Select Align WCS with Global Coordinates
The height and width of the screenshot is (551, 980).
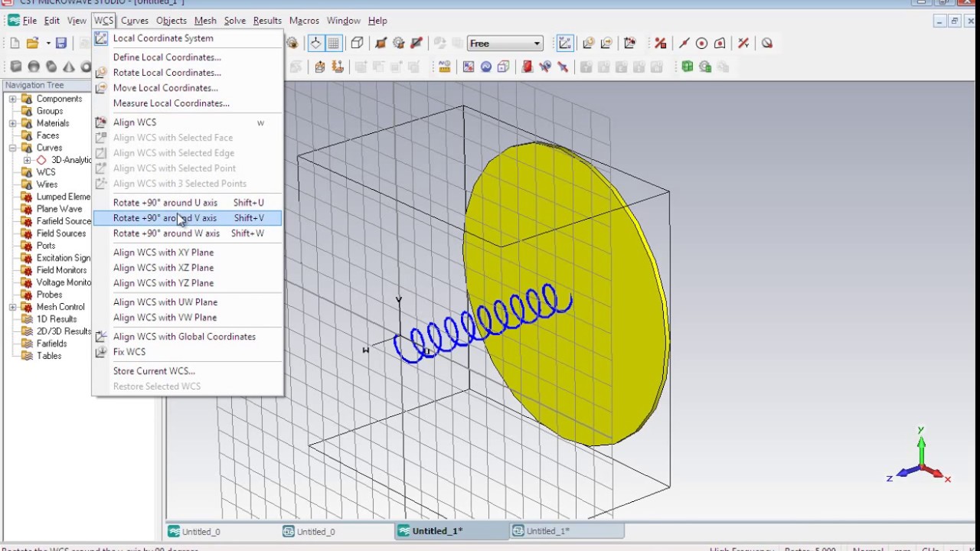[x=187, y=337]
